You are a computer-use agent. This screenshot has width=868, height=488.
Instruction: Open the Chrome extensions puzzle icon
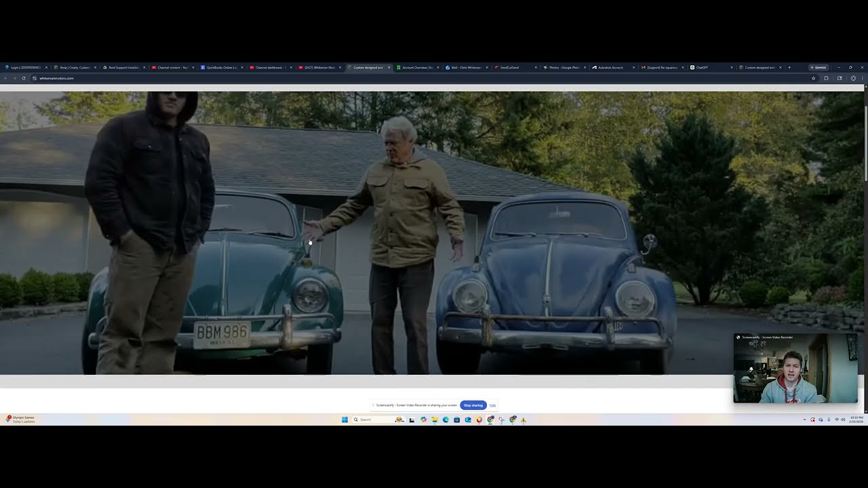826,78
